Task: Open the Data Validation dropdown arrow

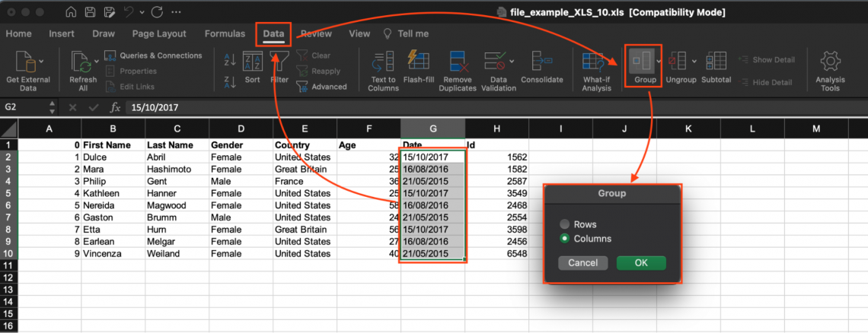Action: pyautogui.click(x=511, y=61)
